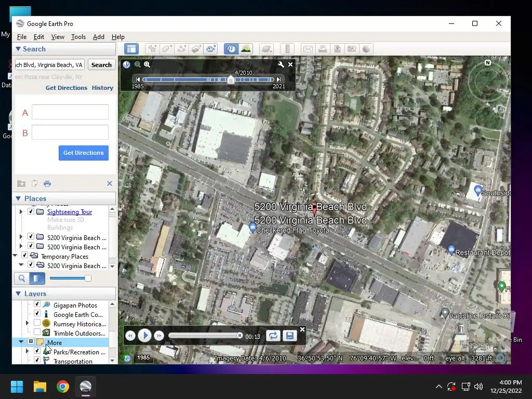Uncheck the Transportation layer checkbox

[37, 360]
